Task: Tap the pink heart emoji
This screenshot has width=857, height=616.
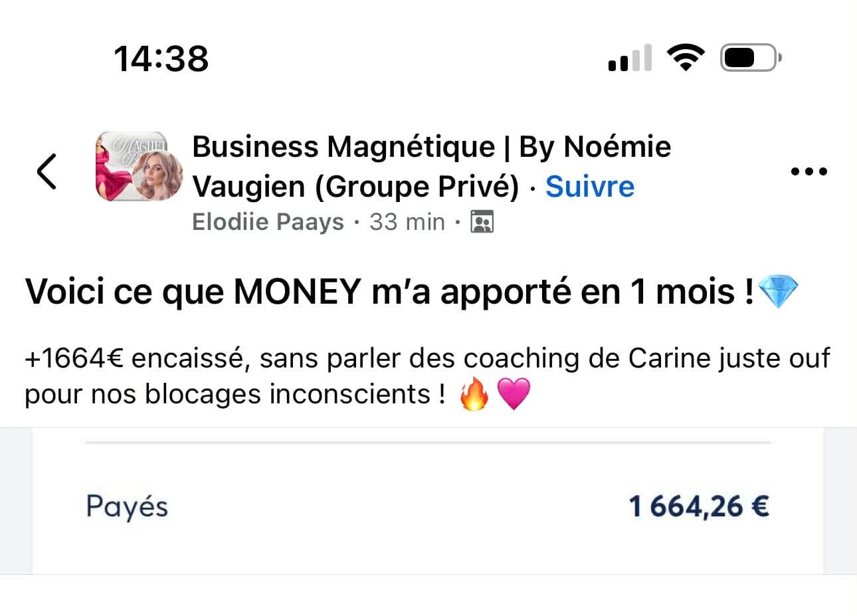Action: (x=514, y=395)
